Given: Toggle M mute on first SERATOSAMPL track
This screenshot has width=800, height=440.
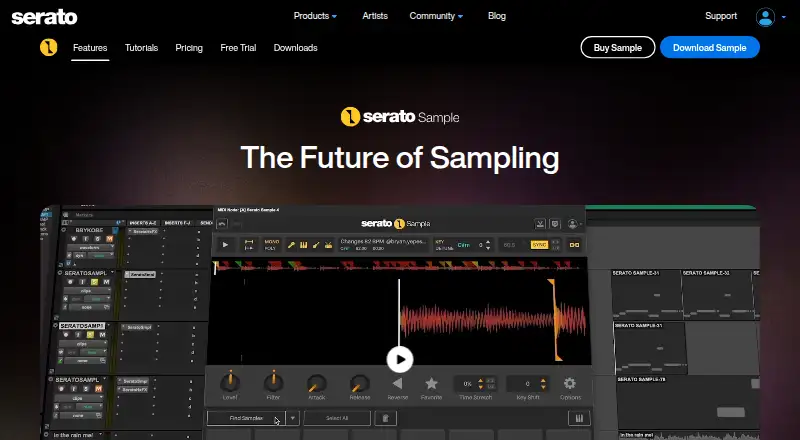Looking at the screenshot, I should coord(106,282).
